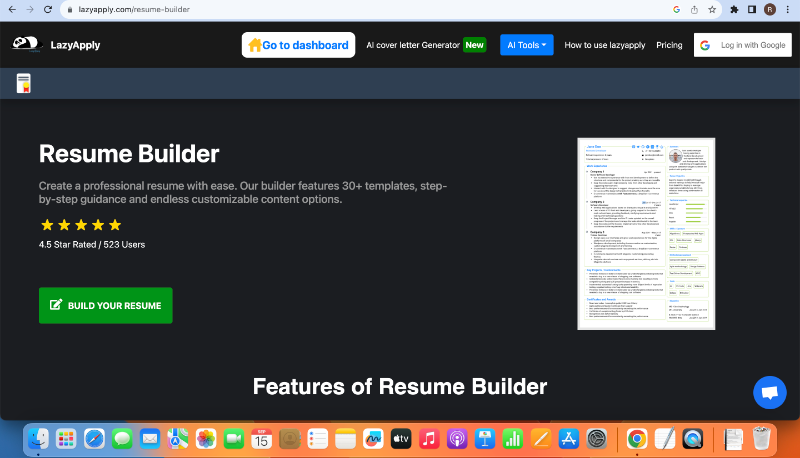Viewport: 800px width, 458px height.
Task: Expand the AI Tools dropdown
Action: (527, 45)
